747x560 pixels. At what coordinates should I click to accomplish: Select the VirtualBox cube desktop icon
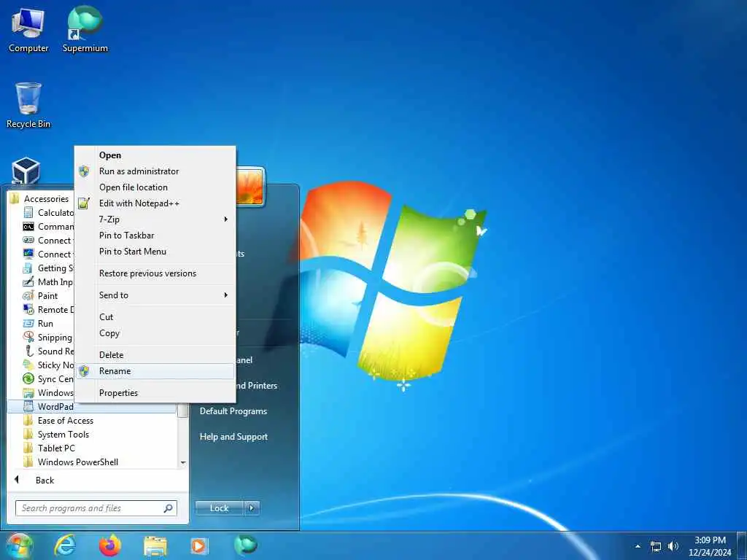[26, 171]
